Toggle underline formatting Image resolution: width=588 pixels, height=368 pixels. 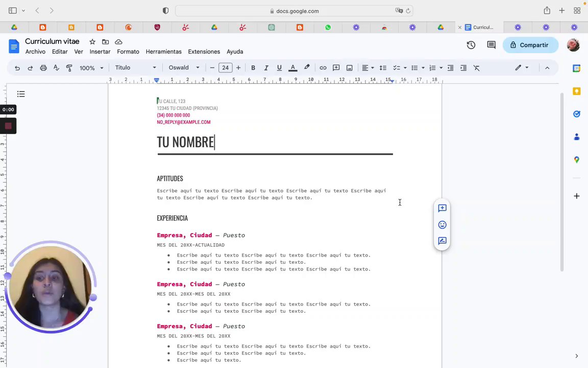coord(279,68)
